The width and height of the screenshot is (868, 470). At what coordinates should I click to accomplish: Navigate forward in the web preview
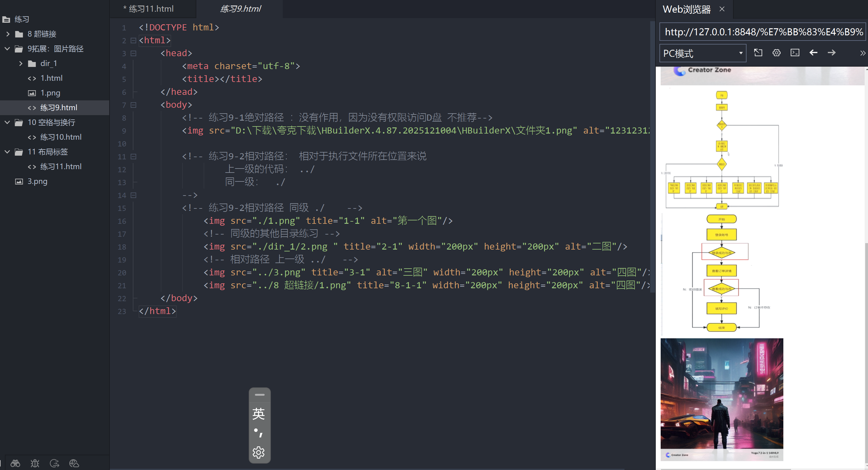(x=832, y=52)
